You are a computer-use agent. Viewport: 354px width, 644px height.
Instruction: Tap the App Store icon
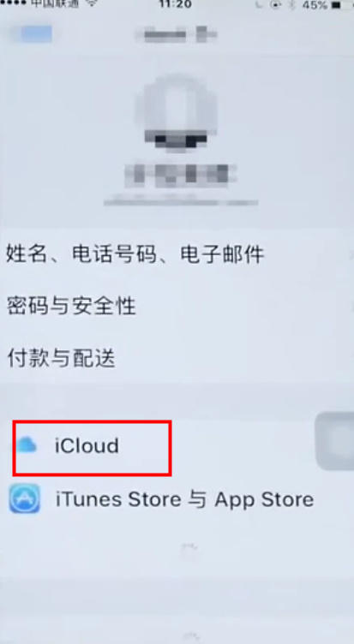pos(25,498)
